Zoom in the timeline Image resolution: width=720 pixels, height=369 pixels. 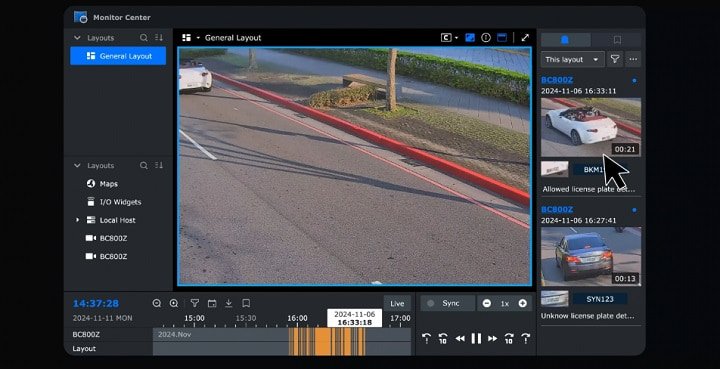point(174,303)
